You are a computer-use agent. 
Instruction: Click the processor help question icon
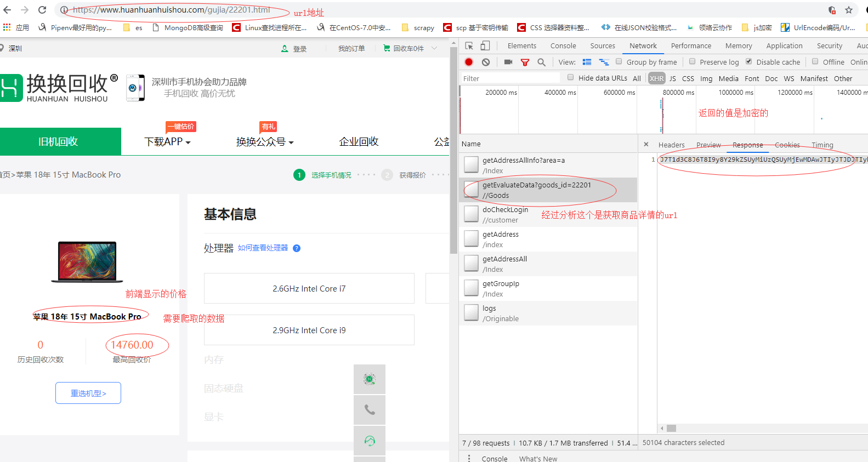[x=297, y=248]
